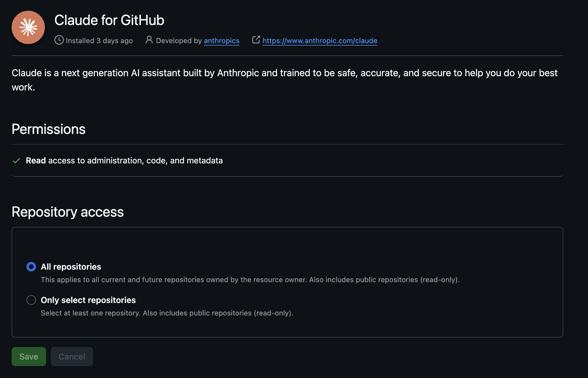Screen dimensions: 588x378
Task: Click the clock icon beside Installed
Action: [x=59, y=40]
